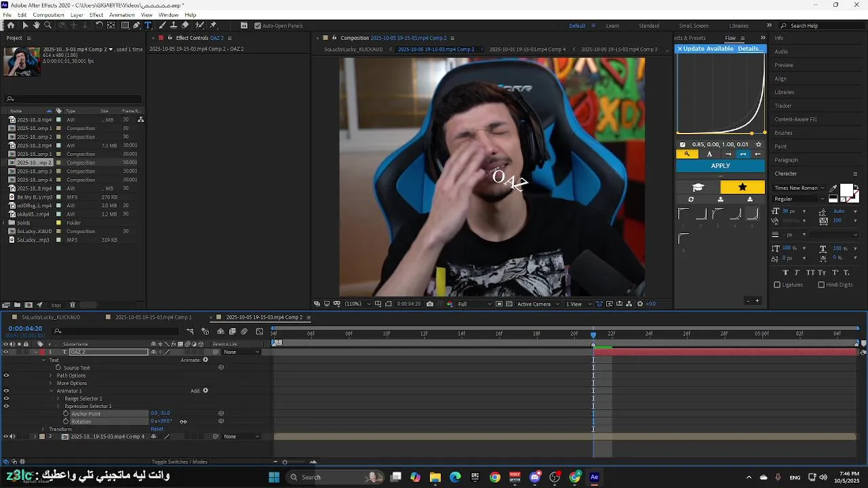
Task: Open the Regular font style dropdown
Action: click(823, 199)
